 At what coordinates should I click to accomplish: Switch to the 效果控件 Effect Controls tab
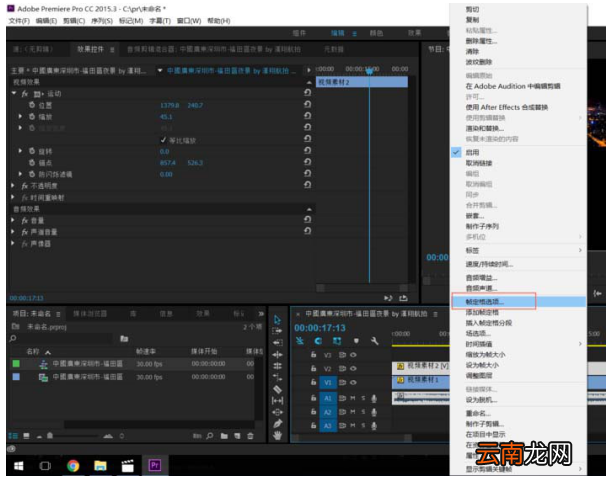[x=90, y=49]
